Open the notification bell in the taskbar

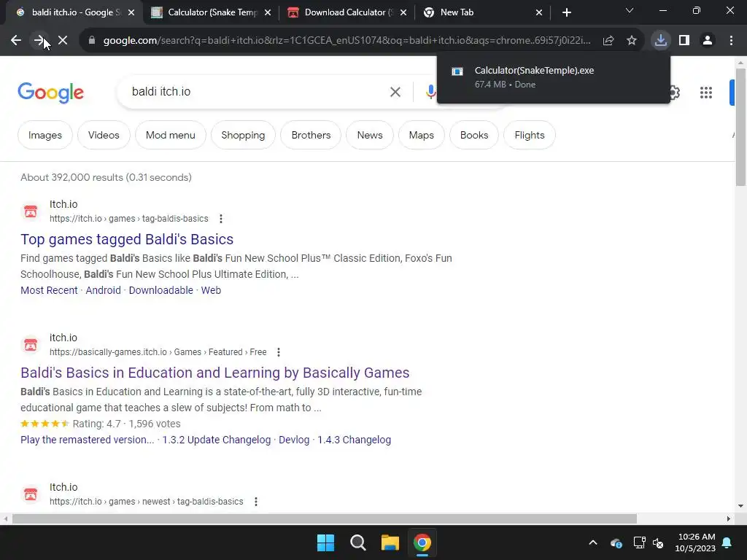click(727, 542)
